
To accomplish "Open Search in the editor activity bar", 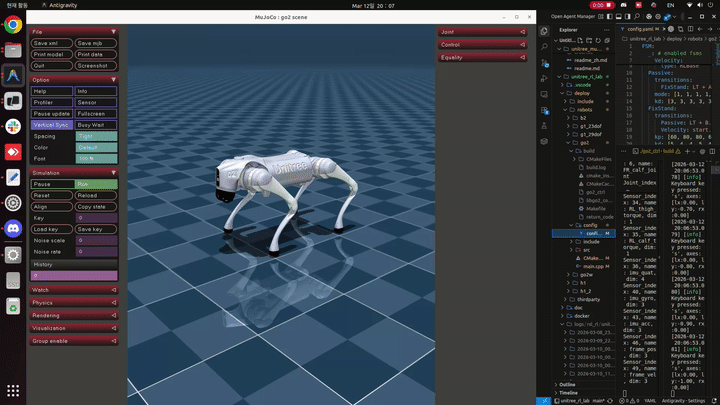I will [x=544, y=47].
